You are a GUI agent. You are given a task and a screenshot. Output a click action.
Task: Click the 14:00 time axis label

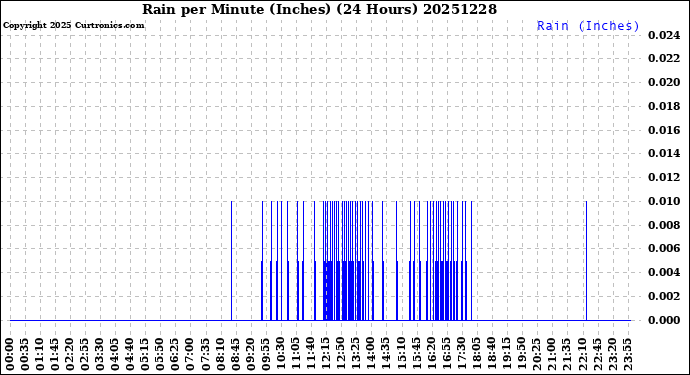(371, 355)
